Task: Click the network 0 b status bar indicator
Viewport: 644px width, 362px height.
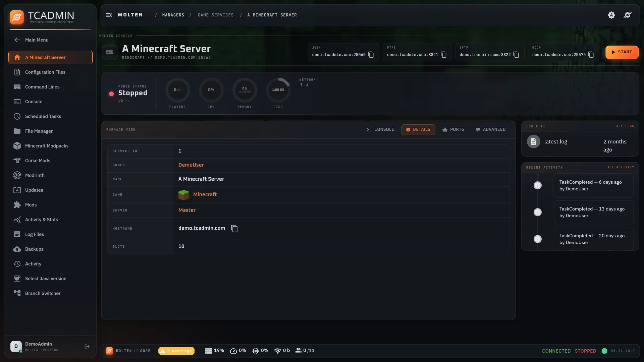Action: (282, 351)
